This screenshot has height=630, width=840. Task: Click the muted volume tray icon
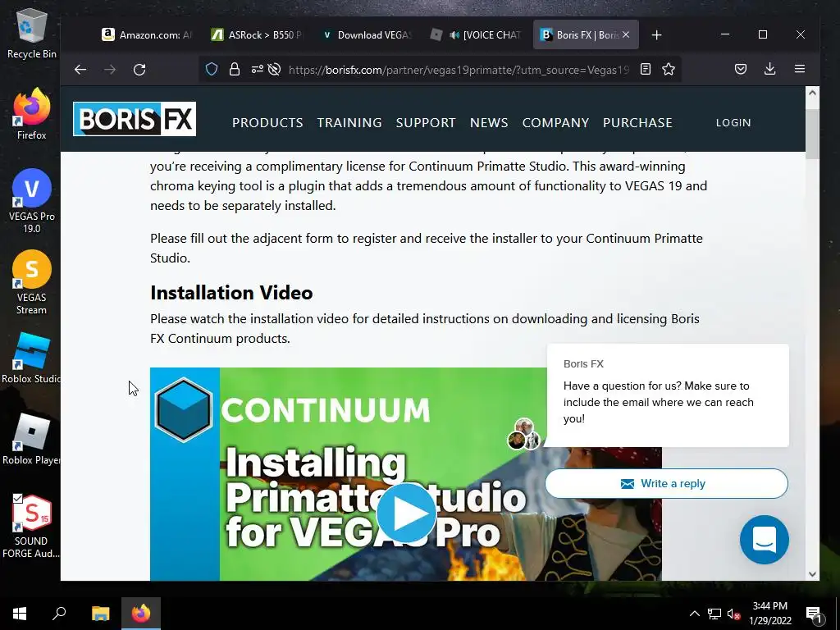733,614
